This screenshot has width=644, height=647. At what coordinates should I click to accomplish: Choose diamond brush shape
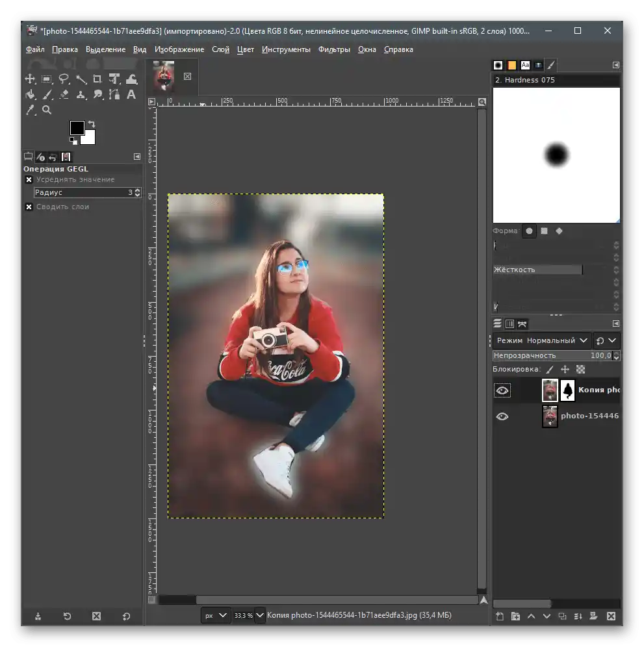(x=560, y=231)
